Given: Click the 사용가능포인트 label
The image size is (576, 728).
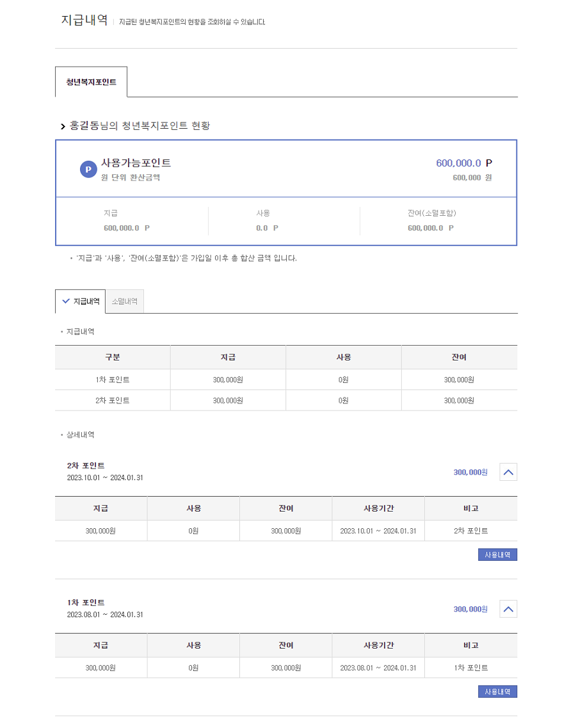Looking at the screenshot, I should click(x=133, y=162).
